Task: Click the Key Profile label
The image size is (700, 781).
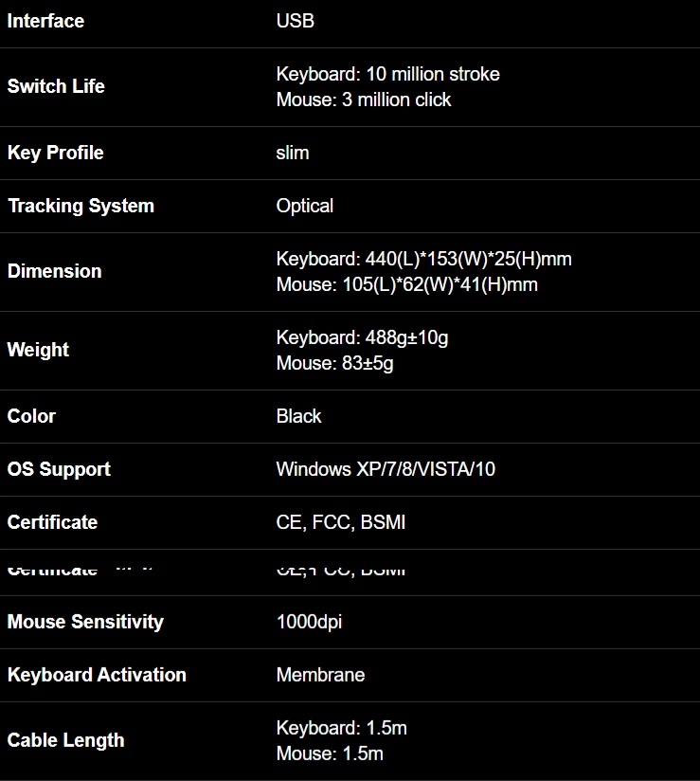Action: pos(55,153)
